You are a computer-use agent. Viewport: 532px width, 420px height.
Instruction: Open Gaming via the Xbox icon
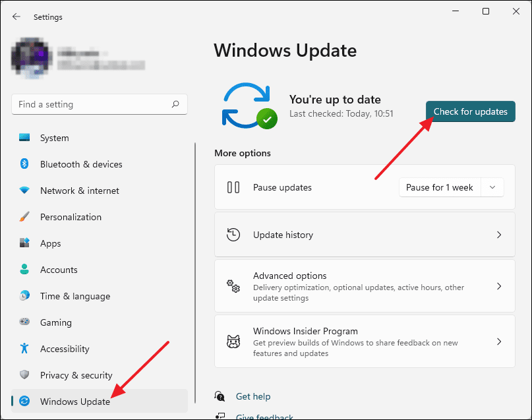(x=25, y=322)
